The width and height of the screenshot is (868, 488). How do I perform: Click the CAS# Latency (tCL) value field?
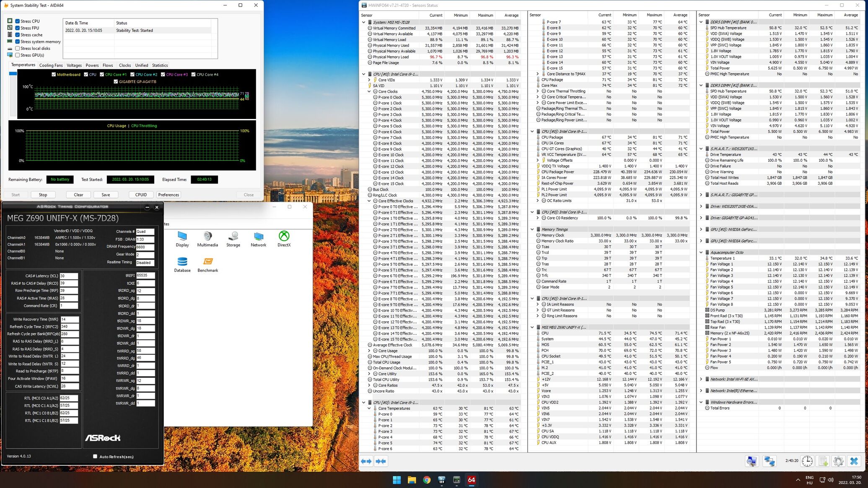(69, 276)
